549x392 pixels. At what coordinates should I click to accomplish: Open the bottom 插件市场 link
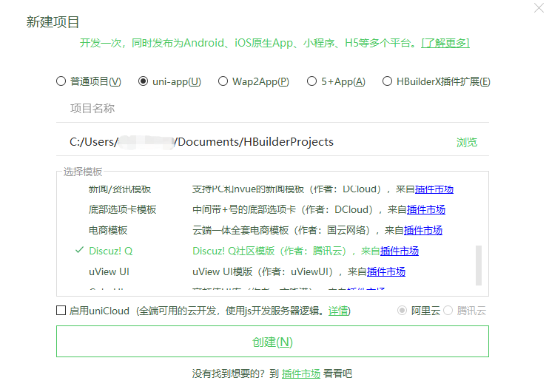point(301,374)
